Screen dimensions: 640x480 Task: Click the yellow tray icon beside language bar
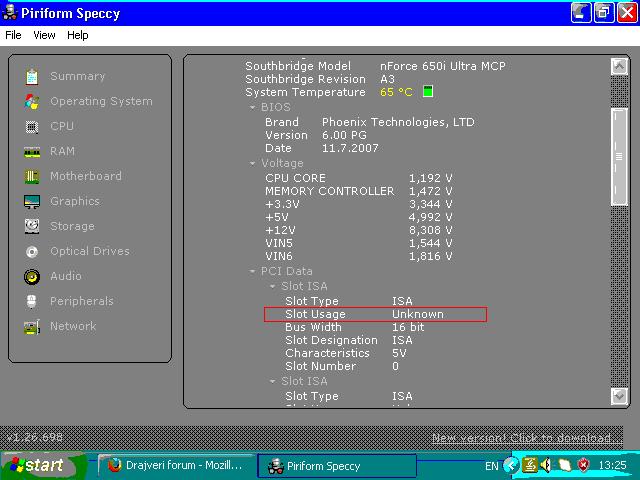coord(530,465)
